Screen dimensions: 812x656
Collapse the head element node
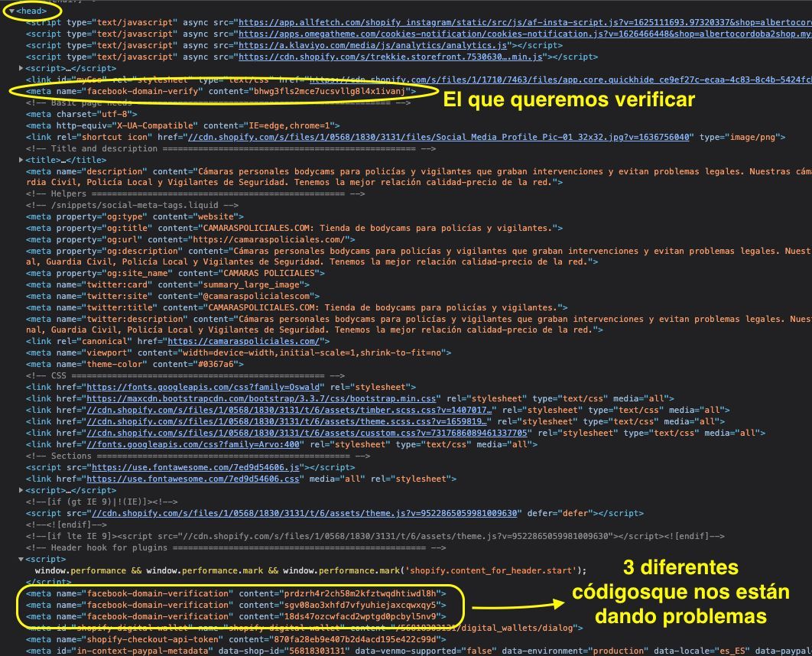pos(11,11)
